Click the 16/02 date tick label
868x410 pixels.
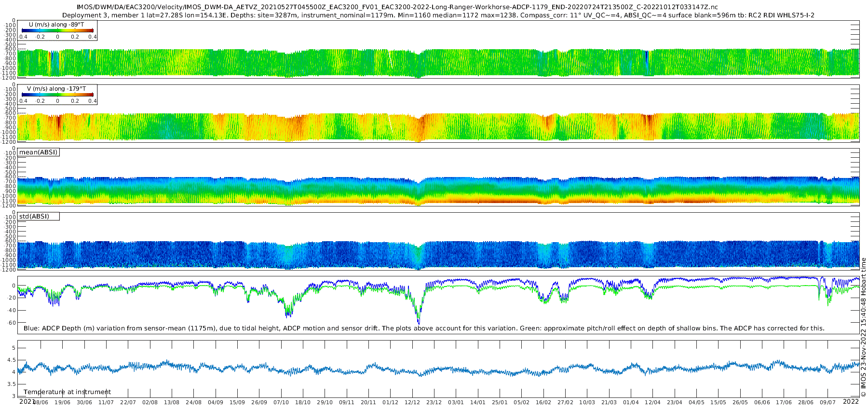543,402
